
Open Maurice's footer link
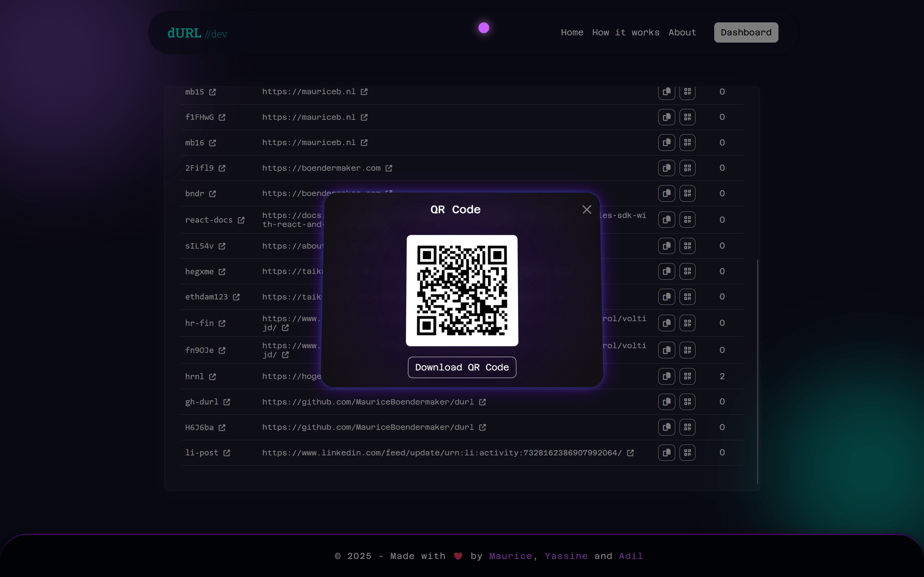pos(511,556)
